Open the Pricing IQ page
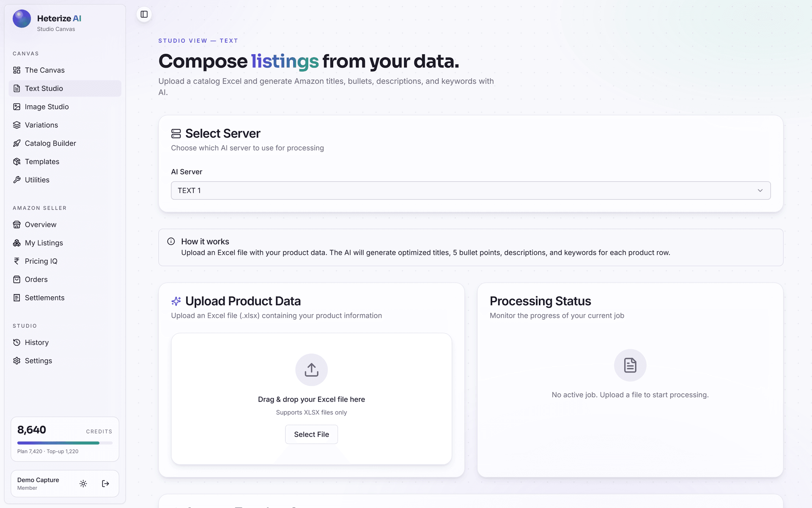Image resolution: width=812 pixels, height=508 pixels. [65, 261]
